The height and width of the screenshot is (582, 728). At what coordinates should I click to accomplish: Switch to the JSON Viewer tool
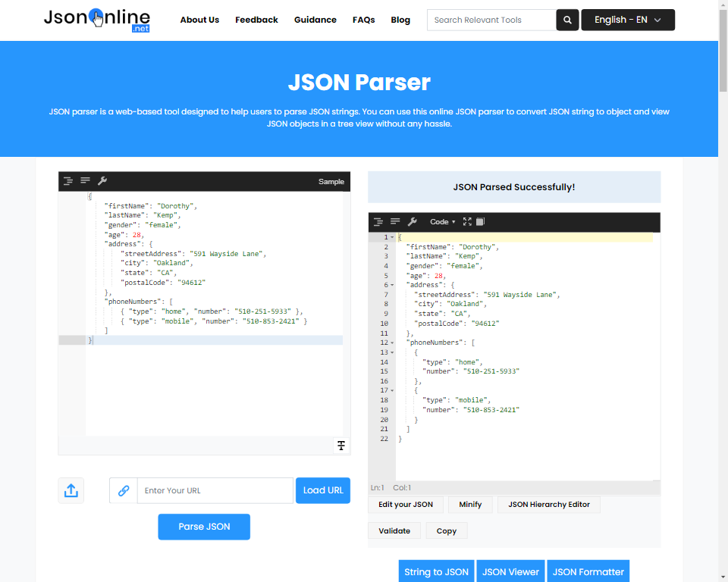click(x=510, y=571)
